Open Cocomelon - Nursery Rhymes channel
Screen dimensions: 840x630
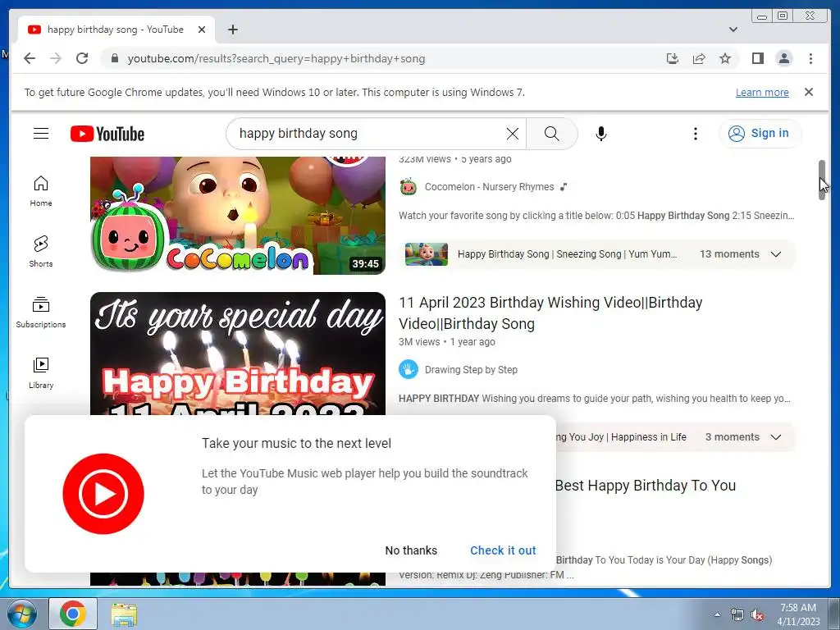(489, 186)
